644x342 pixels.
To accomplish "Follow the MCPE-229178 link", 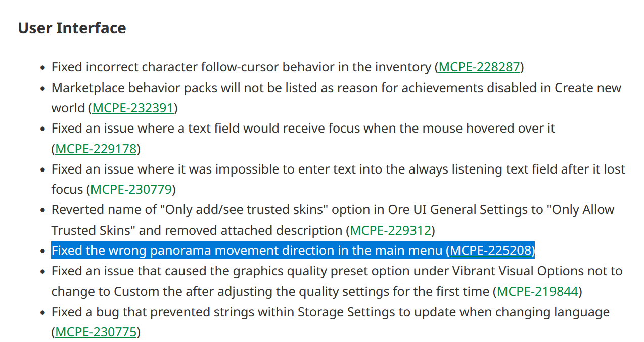I will click(96, 149).
